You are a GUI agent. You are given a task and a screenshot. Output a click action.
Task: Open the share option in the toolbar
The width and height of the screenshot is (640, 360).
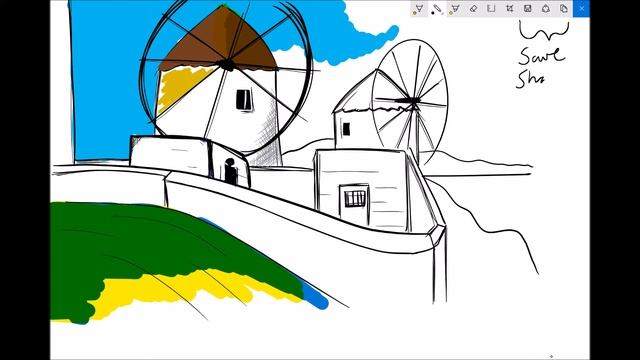point(546,8)
